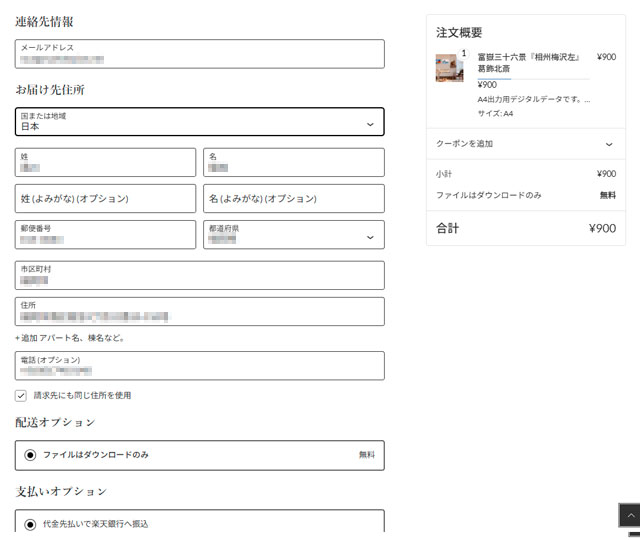Click the street address (住所) field
This screenshot has width=640, height=540.
point(200,312)
